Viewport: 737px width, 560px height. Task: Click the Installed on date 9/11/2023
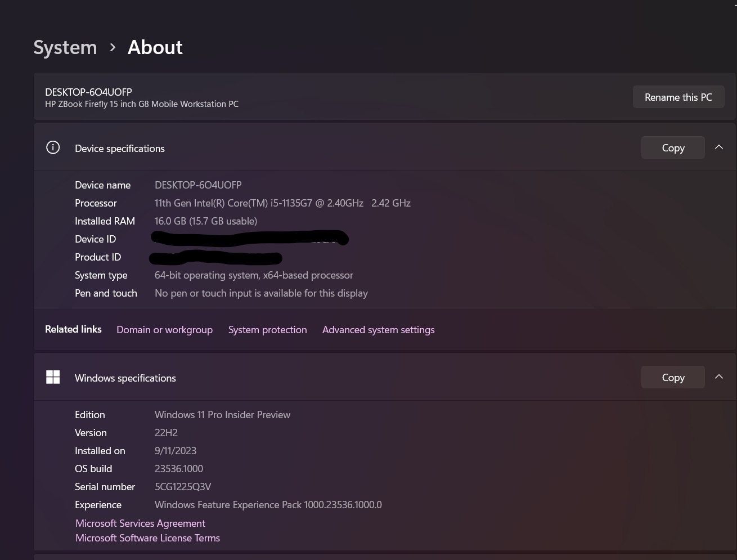[x=176, y=451]
